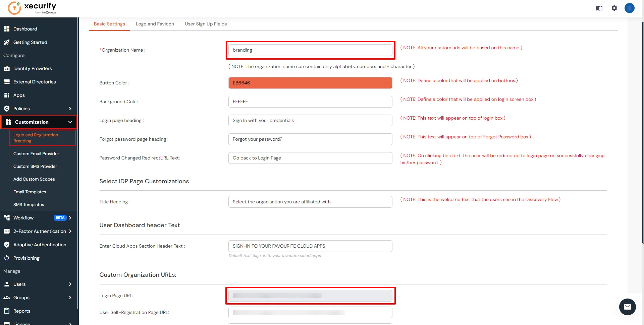Image resolution: width=644 pixels, height=325 pixels.
Task: Click the BETA badge next to Workflow
Action: click(60, 218)
